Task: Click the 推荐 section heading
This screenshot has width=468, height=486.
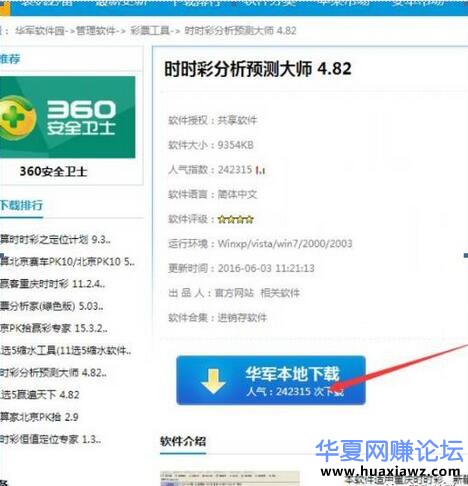Action: [10, 59]
